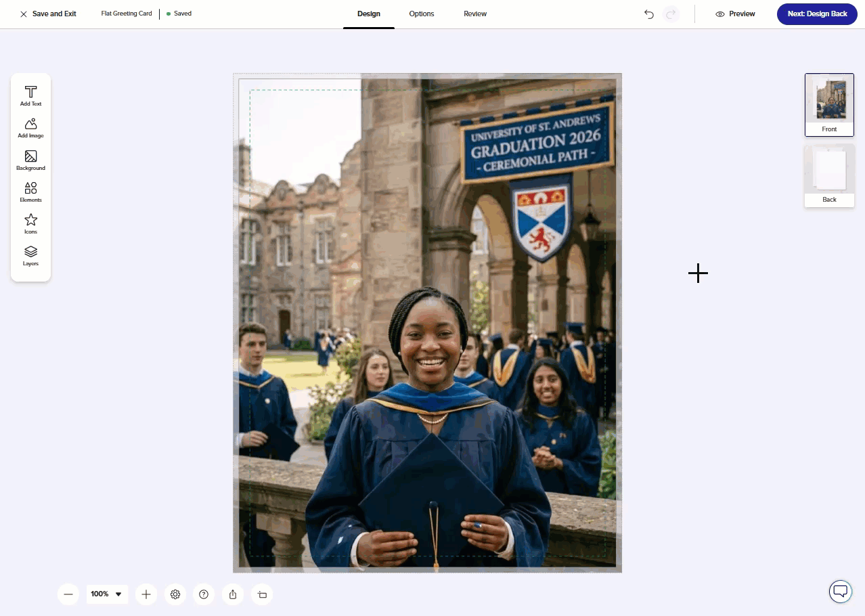
Task: Open the Icons star panel
Action: 30,223
